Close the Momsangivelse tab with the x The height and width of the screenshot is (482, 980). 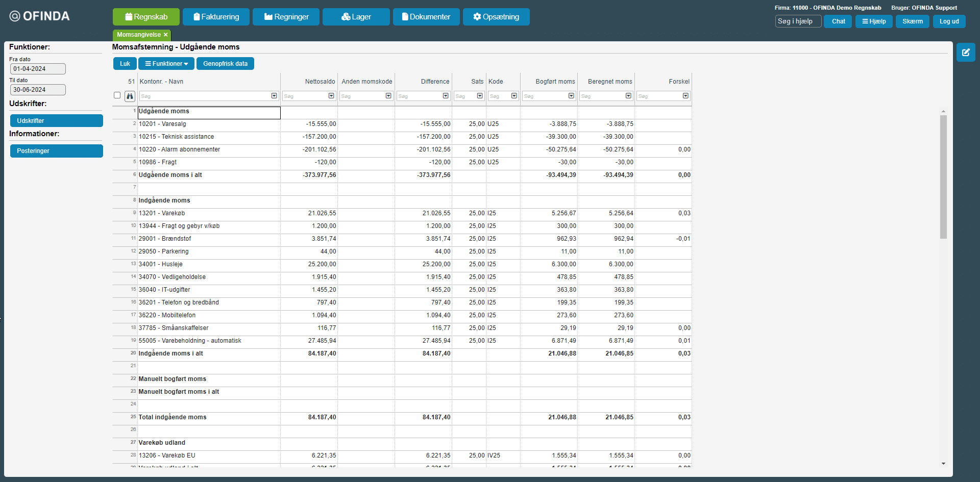(x=165, y=35)
